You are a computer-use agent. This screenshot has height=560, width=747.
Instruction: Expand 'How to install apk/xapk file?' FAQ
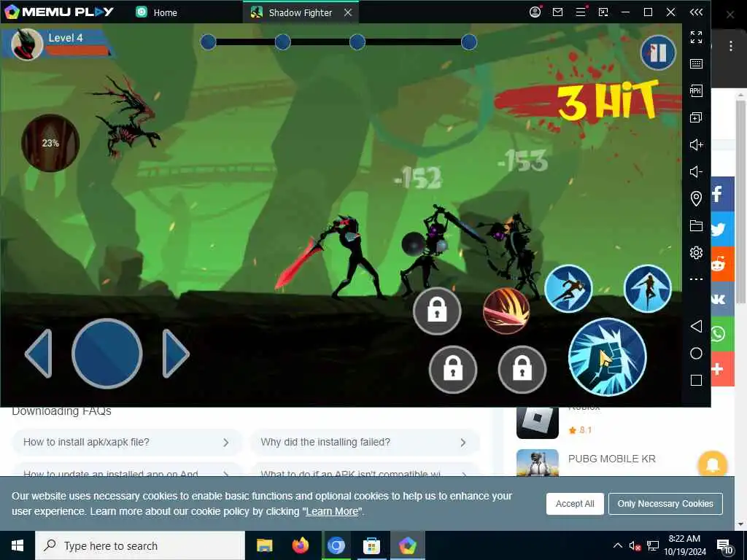[127, 443]
